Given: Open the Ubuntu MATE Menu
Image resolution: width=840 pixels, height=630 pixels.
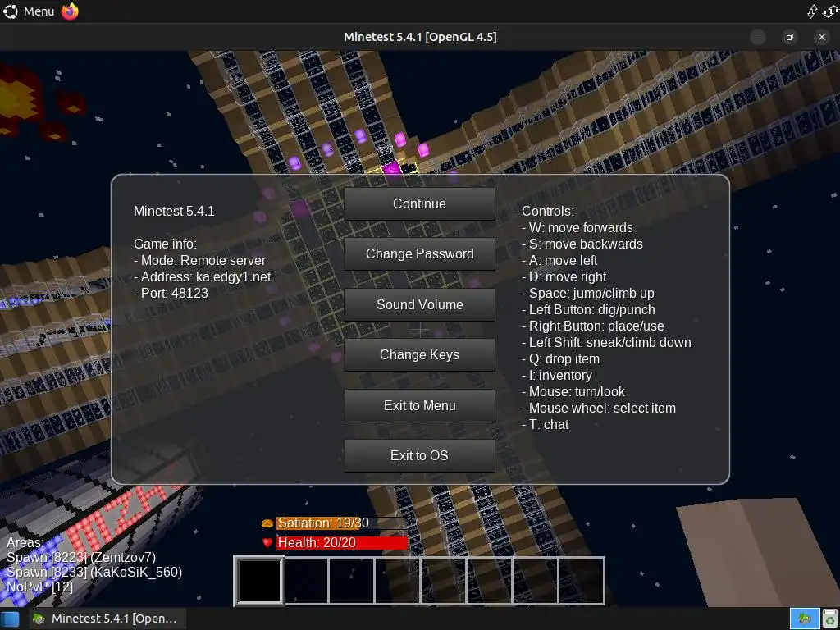Looking at the screenshot, I should pyautogui.click(x=29, y=11).
